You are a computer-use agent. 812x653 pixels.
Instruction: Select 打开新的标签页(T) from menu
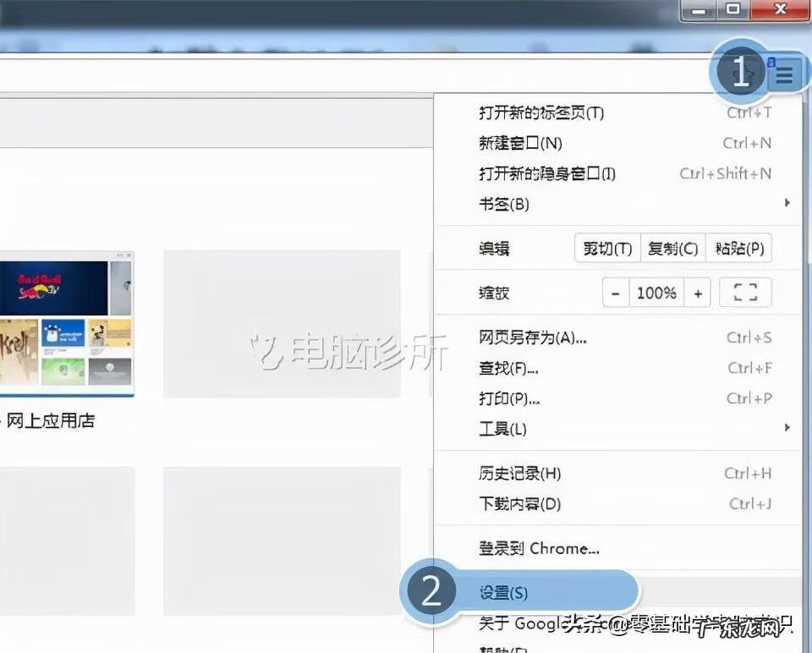tap(541, 112)
